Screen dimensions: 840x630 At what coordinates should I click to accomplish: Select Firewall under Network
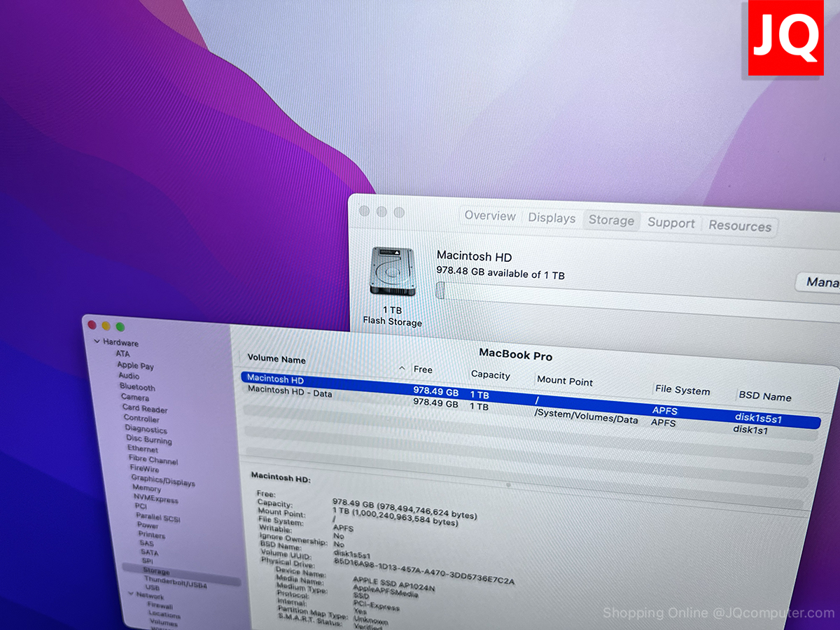(160, 605)
